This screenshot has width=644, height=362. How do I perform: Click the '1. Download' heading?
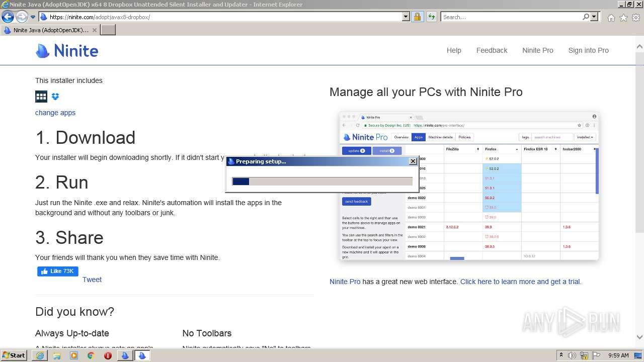click(x=85, y=137)
